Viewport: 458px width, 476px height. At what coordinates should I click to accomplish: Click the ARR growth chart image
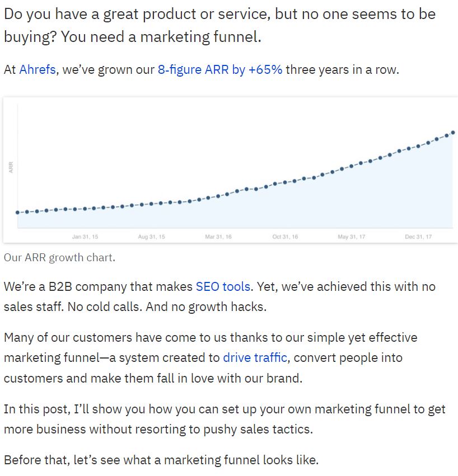231,170
